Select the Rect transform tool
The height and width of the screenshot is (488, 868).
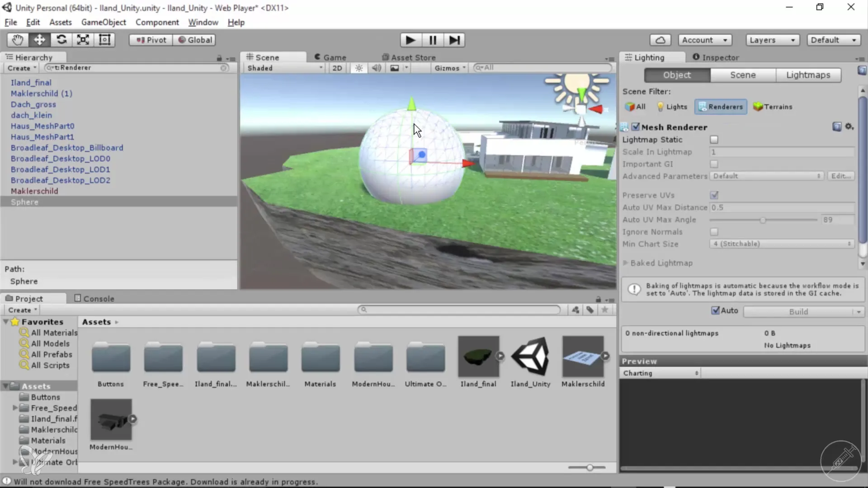point(104,40)
